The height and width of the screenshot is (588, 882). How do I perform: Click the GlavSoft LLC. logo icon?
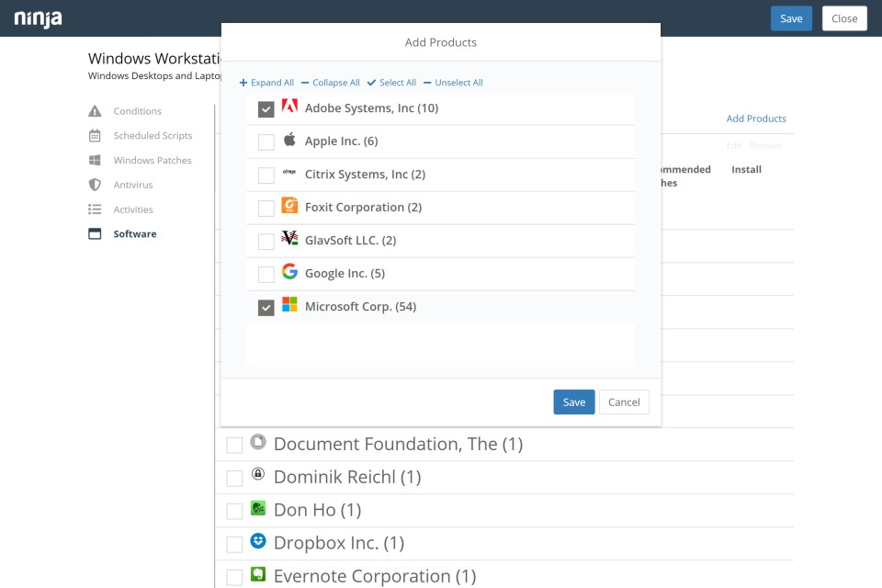click(289, 239)
